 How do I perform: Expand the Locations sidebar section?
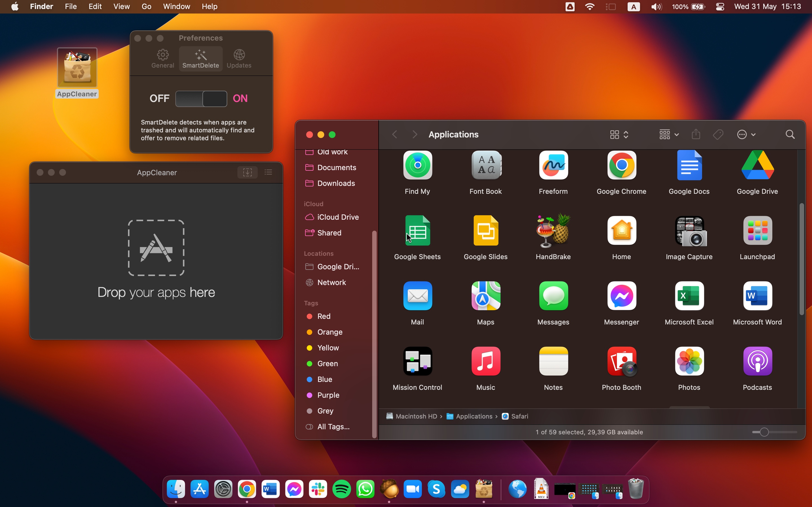click(319, 253)
